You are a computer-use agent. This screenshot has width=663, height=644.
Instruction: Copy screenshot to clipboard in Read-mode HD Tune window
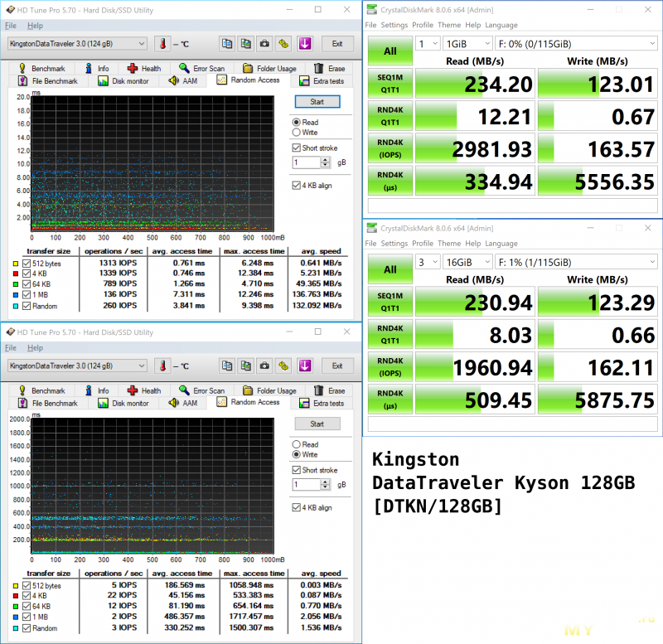pos(245,44)
